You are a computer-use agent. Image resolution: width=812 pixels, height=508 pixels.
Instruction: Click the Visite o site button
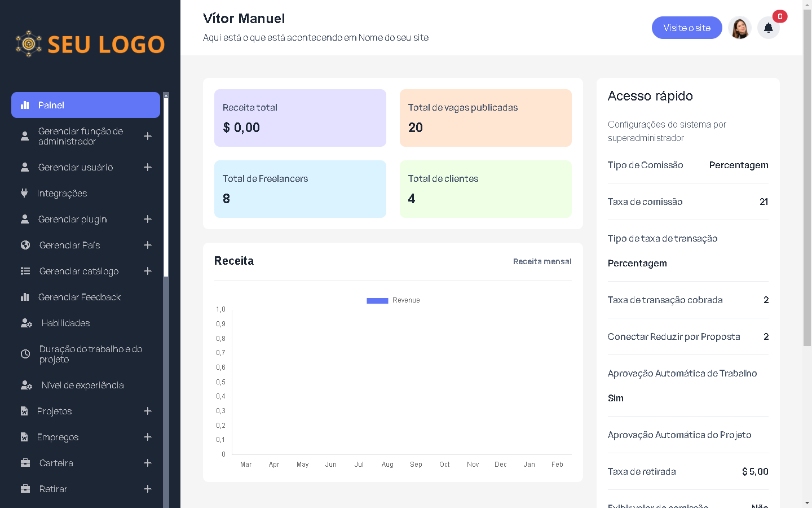686,28
